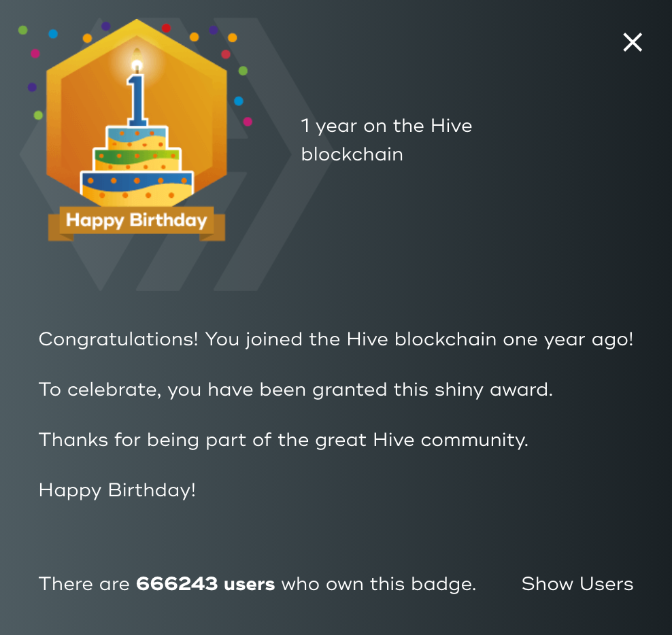
Task: Click the pink confetti dot right of the badge
Action: [248, 122]
